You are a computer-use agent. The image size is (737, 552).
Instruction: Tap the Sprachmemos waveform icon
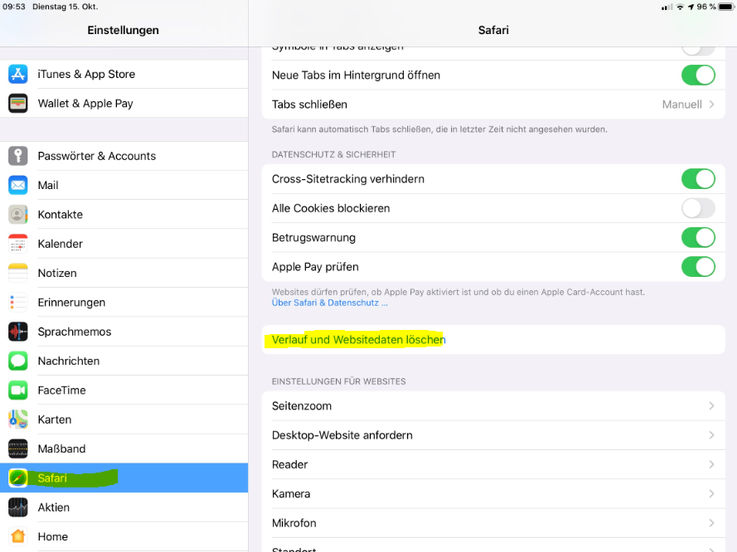tap(18, 331)
